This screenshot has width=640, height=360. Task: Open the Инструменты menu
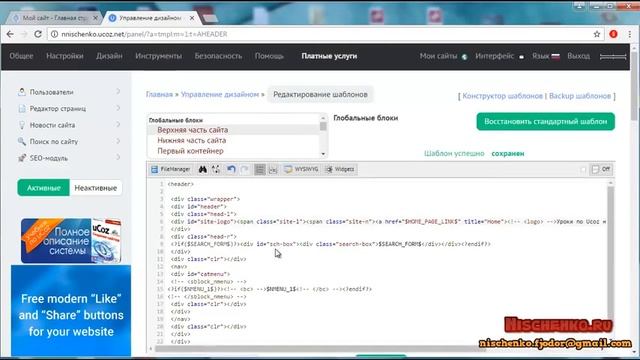[x=158, y=56]
